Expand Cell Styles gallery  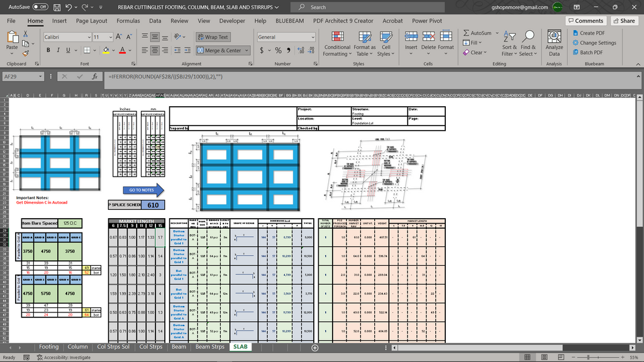[x=386, y=43]
